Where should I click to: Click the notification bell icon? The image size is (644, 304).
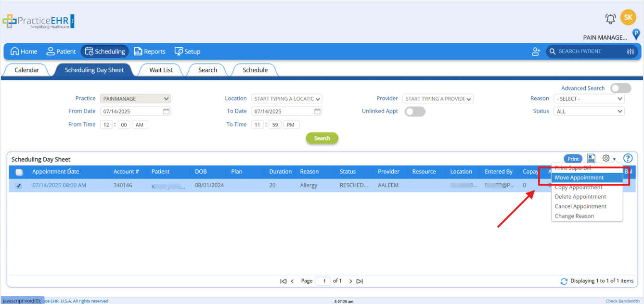[x=610, y=19]
